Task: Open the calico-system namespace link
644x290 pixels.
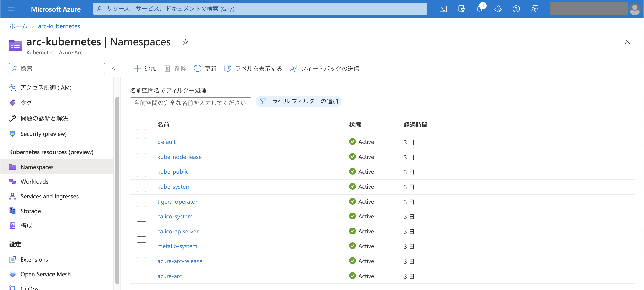Action: [175, 216]
